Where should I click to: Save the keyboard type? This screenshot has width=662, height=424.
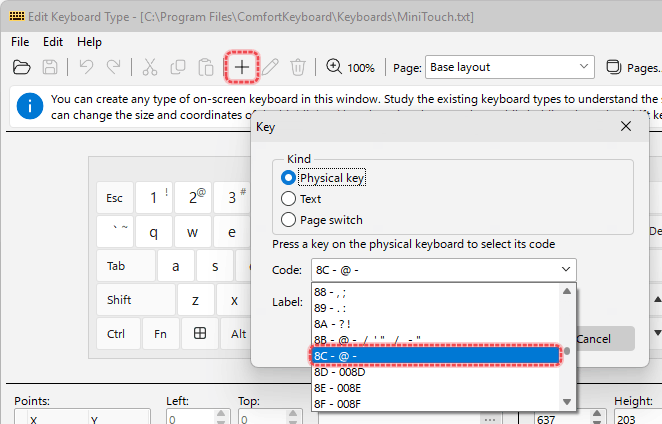click(x=50, y=67)
